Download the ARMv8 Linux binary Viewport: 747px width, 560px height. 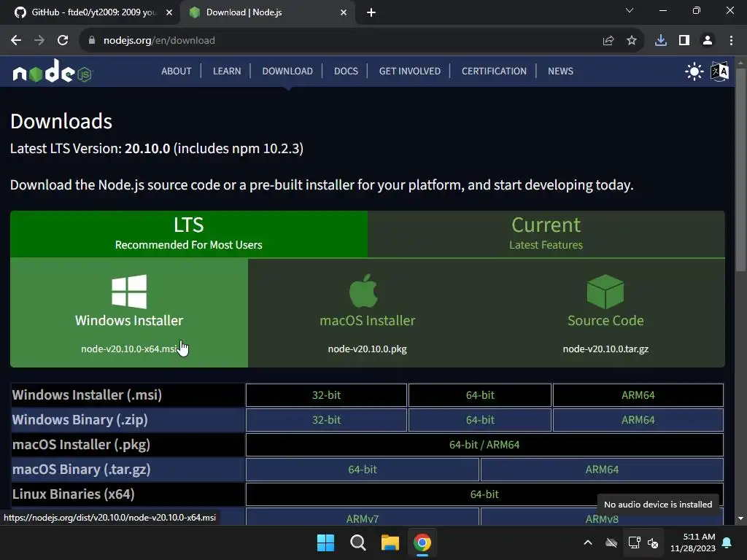click(x=602, y=517)
